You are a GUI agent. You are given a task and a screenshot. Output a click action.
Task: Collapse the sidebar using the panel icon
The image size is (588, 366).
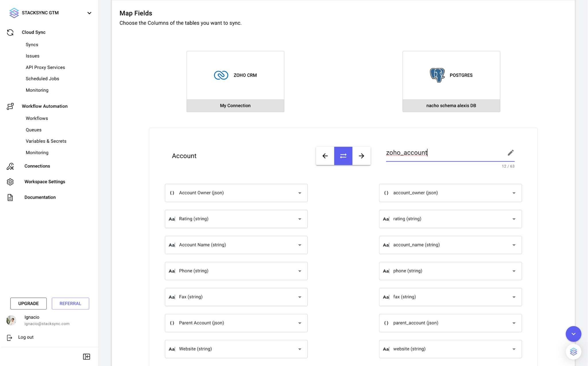86,357
